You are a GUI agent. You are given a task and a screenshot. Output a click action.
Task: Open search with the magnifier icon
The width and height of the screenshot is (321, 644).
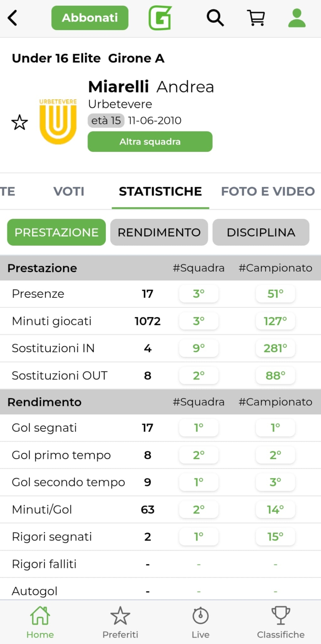point(215,18)
